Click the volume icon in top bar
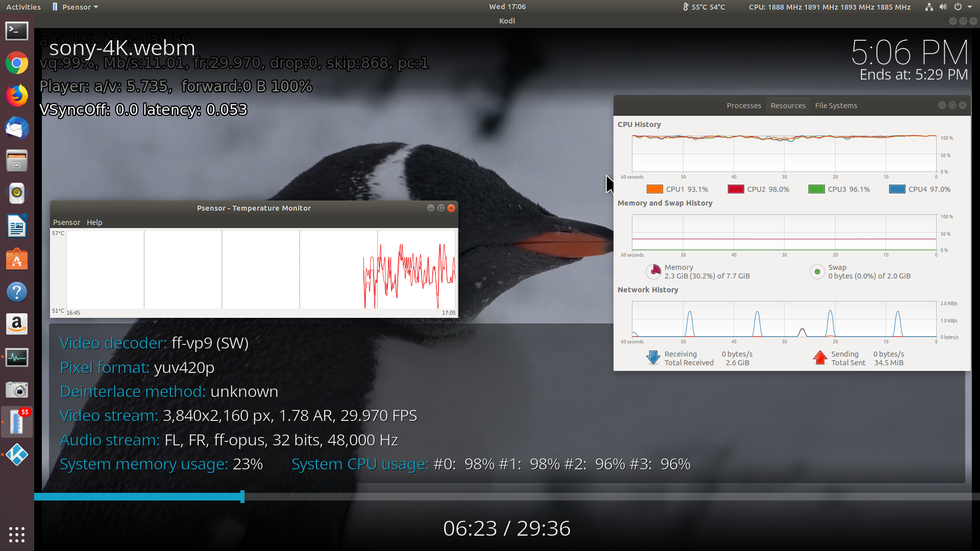The image size is (980, 551). pos(943,7)
